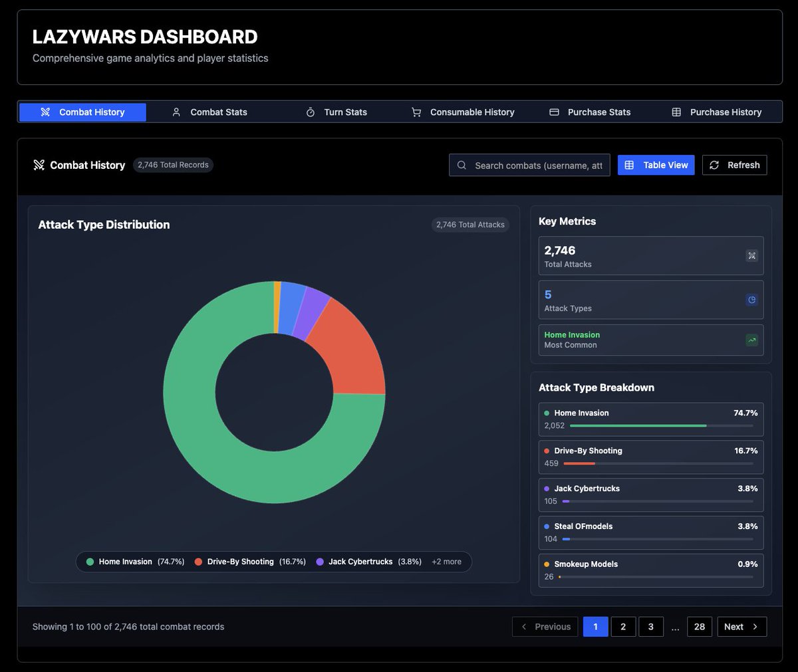Click crossed swords icon in Combat History tab
This screenshot has width=798, height=672.
[45, 112]
